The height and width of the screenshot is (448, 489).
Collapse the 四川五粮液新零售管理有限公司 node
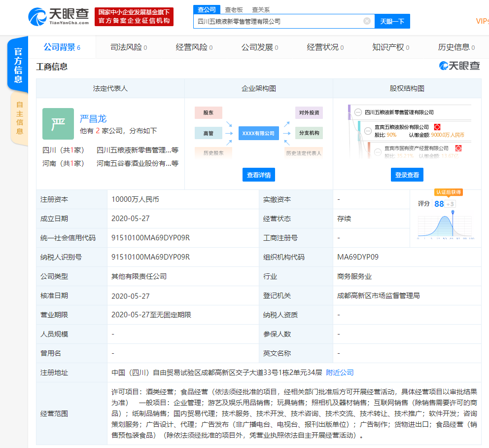point(358,112)
